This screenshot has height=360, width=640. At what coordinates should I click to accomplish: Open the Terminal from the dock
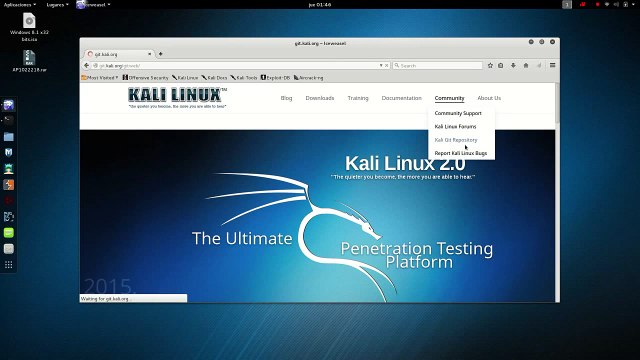click(9, 120)
